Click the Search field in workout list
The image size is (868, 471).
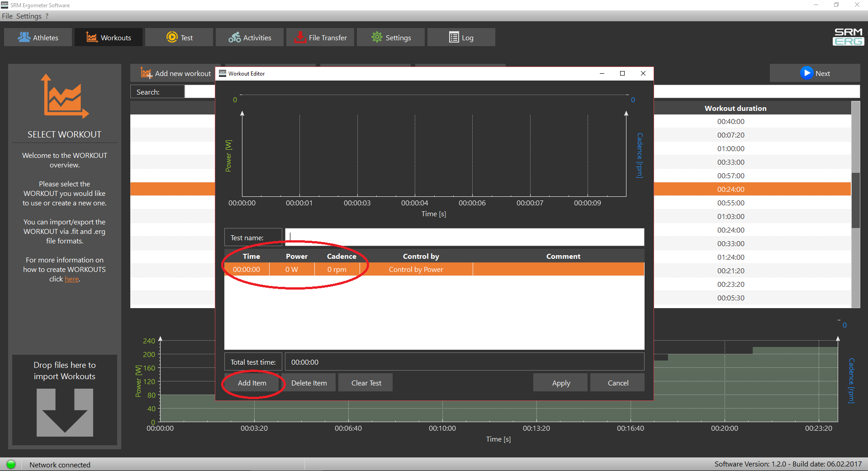[x=199, y=92]
